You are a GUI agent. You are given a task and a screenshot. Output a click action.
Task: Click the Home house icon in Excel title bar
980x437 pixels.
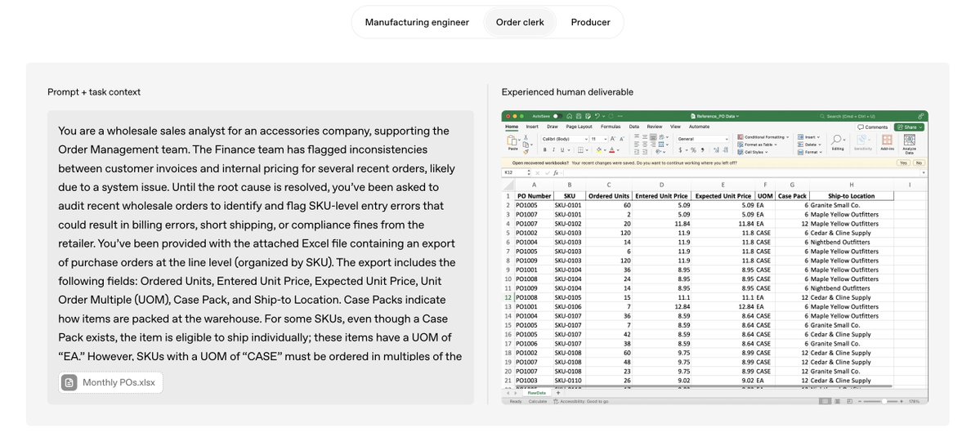click(x=570, y=116)
